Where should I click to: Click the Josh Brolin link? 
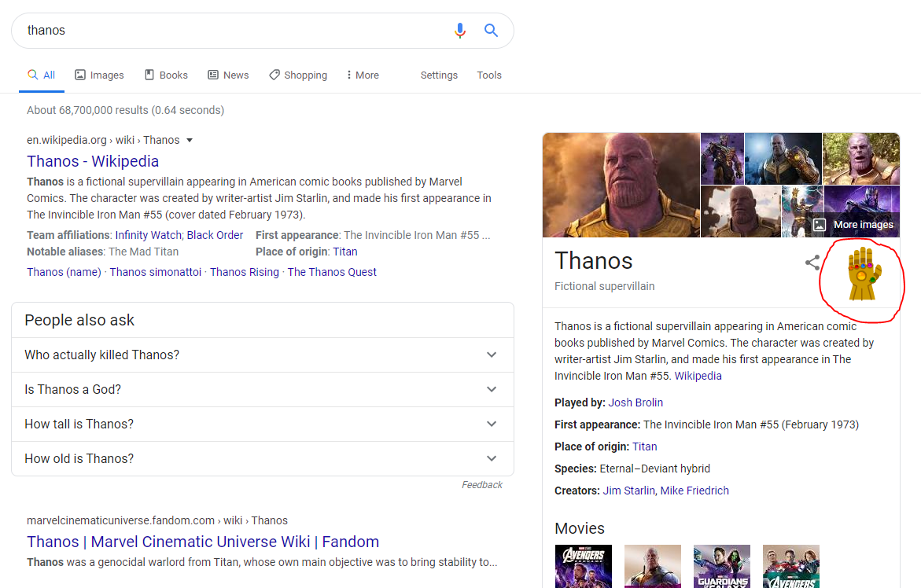click(x=635, y=402)
